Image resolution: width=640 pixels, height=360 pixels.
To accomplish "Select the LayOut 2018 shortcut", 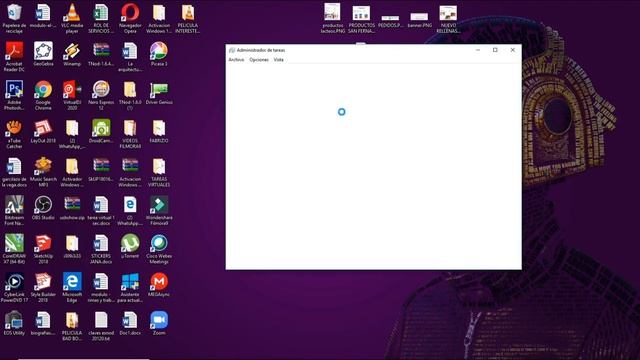I will 43,131.
